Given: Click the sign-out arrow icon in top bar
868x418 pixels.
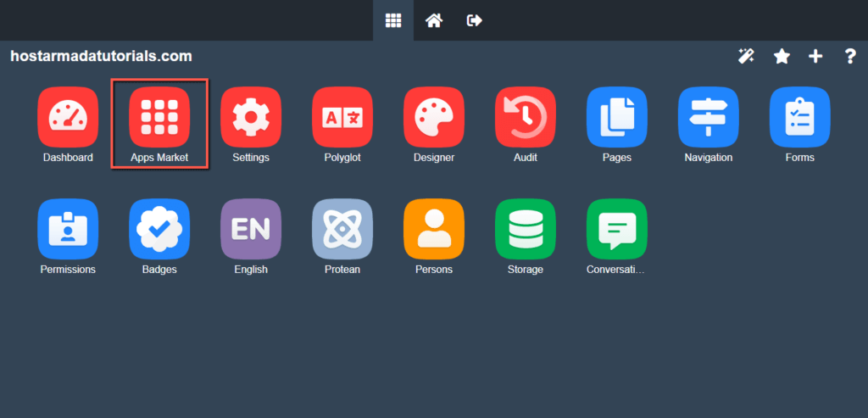Looking at the screenshot, I should click(475, 20).
